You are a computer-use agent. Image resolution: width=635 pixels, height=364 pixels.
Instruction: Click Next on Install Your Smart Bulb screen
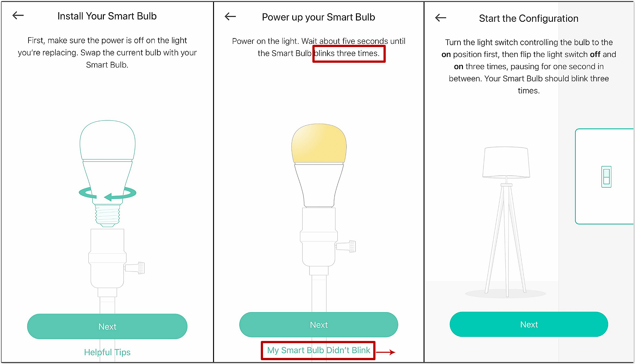(106, 326)
